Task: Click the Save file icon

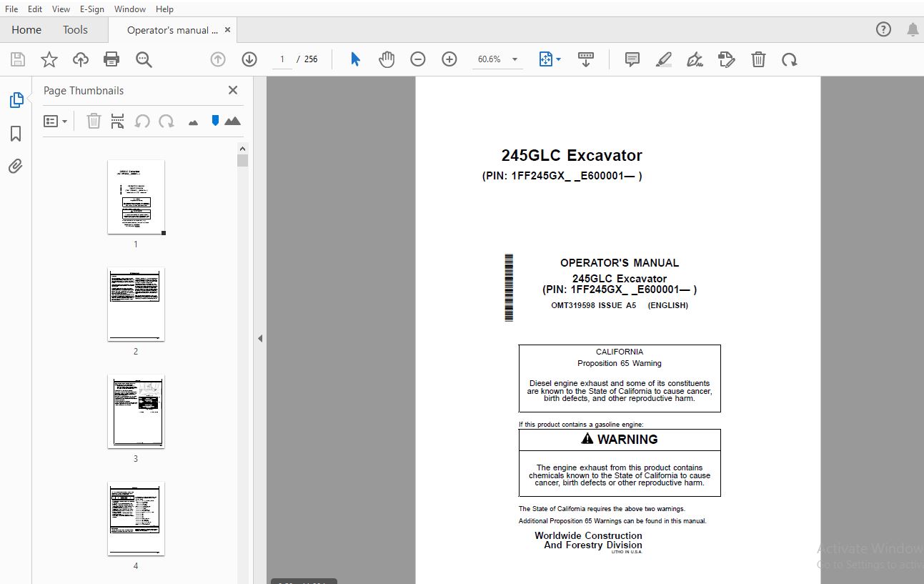Action: click(17, 59)
